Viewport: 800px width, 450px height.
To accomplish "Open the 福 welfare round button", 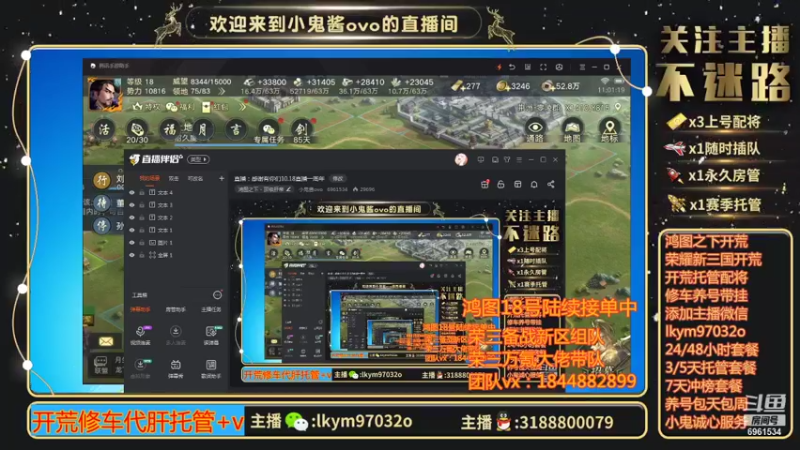I will pyautogui.click(x=169, y=130).
